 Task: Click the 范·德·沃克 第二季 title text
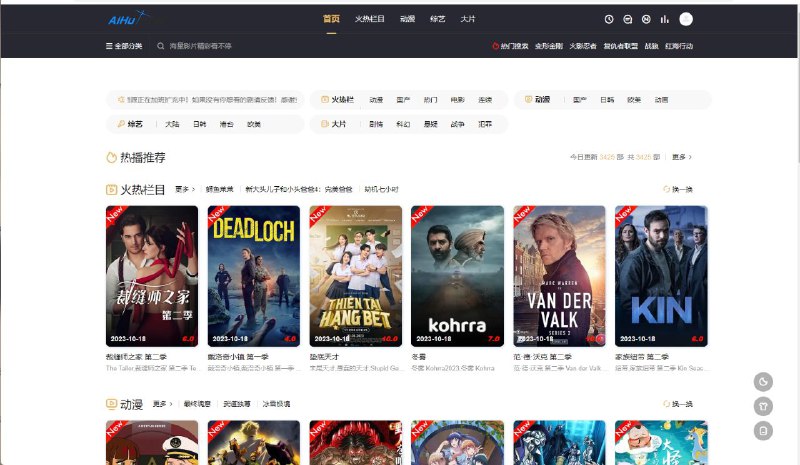(542, 357)
